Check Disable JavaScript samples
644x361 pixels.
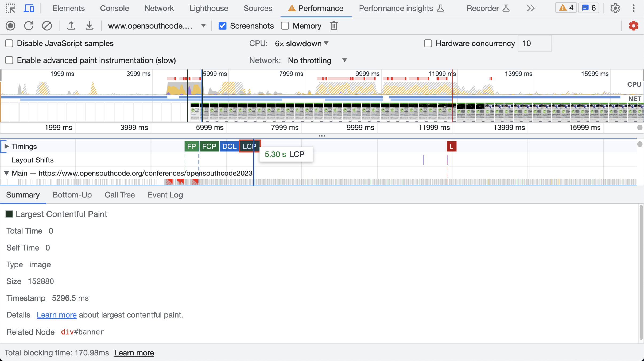click(9, 43)
